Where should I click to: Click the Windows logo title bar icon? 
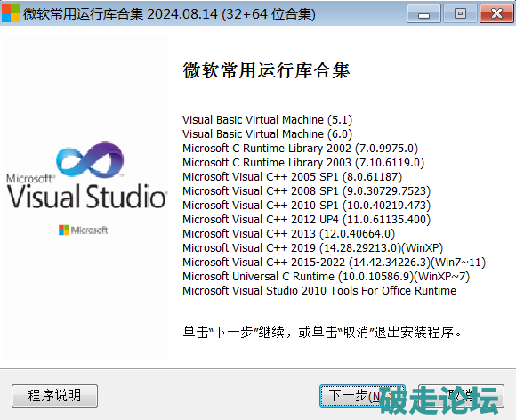click(x=11, y=13)
